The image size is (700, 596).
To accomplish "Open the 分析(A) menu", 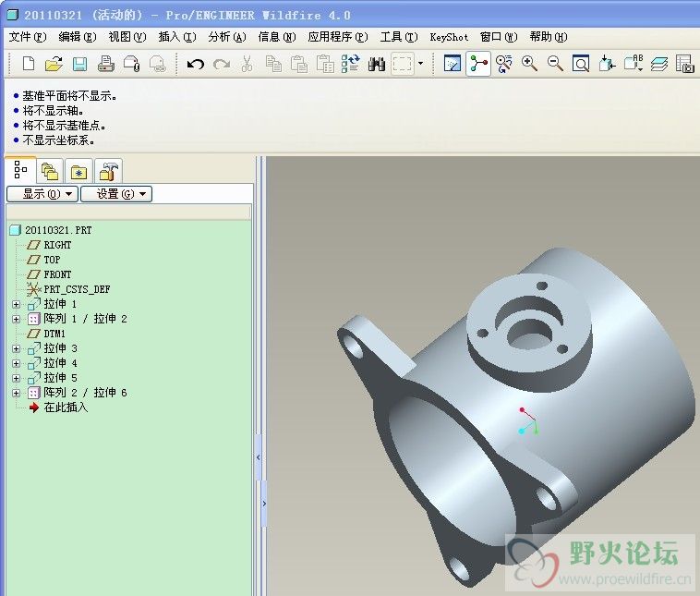I will (x=227, y=37).
